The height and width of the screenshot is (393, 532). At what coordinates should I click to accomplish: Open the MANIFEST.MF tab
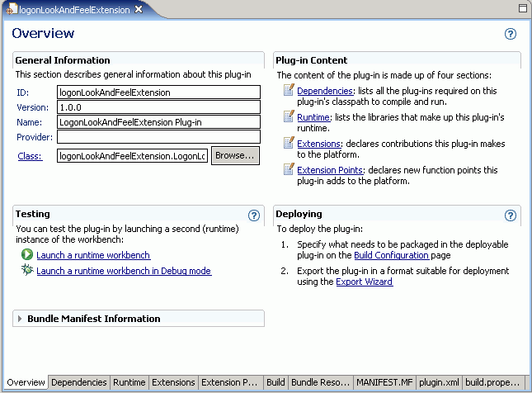[x=384, y=382]
